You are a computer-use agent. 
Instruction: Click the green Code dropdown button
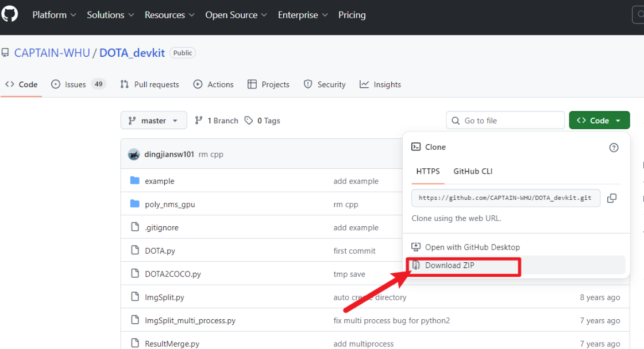point(599,121)
